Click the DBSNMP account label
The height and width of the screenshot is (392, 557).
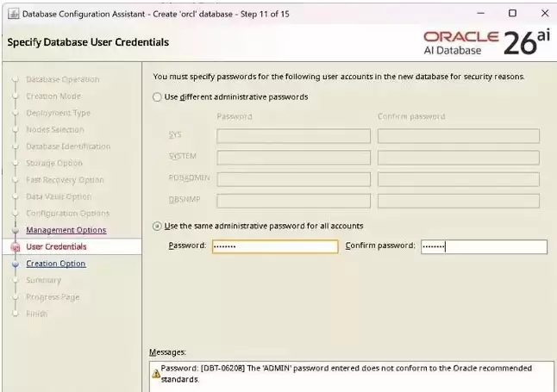(x=185, y=200)
